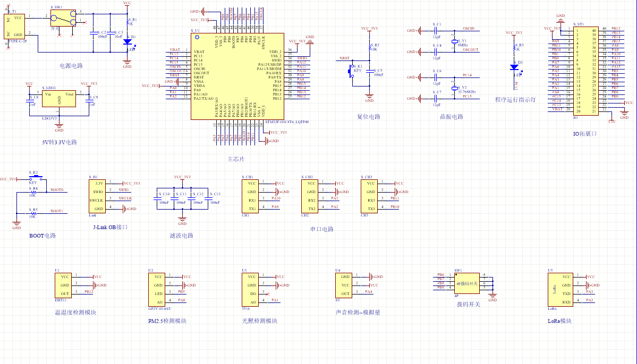Select the S_D1 power LED symbol
637x364 pixels.
click(x=127, y=41)
